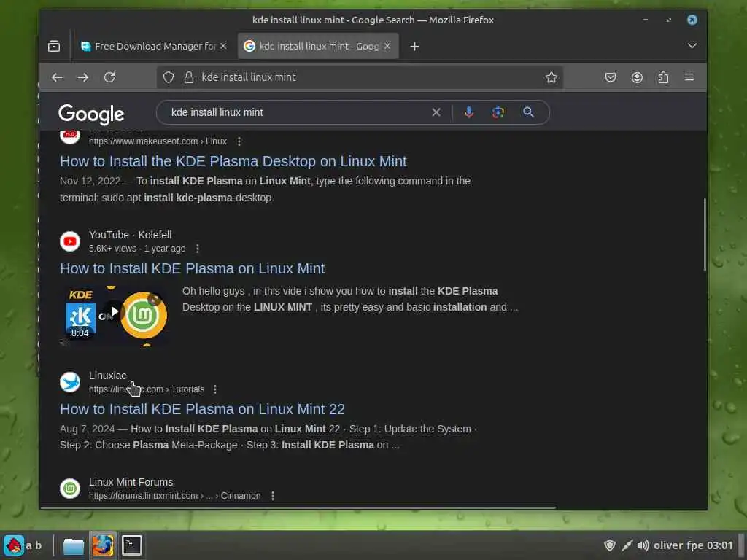Select the kde install linux mint tab
The height and width of the screenshot is (560, 747).
click(318, 46)
